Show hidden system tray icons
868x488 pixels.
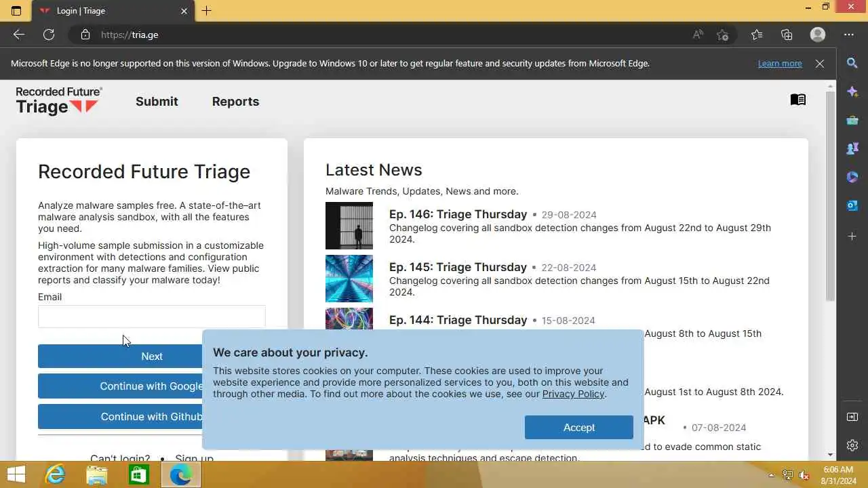(x=771, y=475)
